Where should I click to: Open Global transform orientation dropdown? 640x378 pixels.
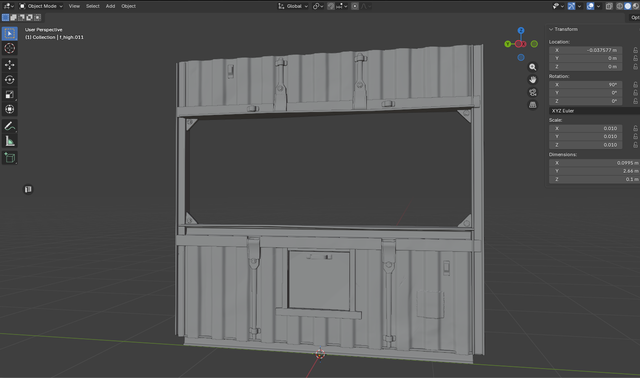[x=293, y=6]
